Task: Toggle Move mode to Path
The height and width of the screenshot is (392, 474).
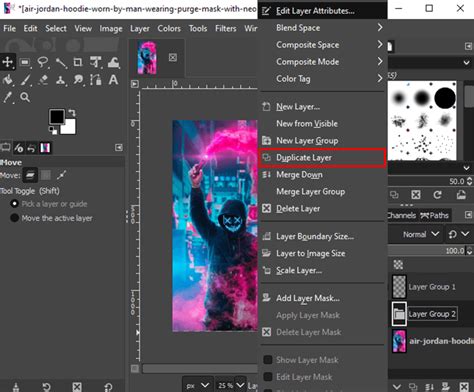Action: [x=61, y=175]
